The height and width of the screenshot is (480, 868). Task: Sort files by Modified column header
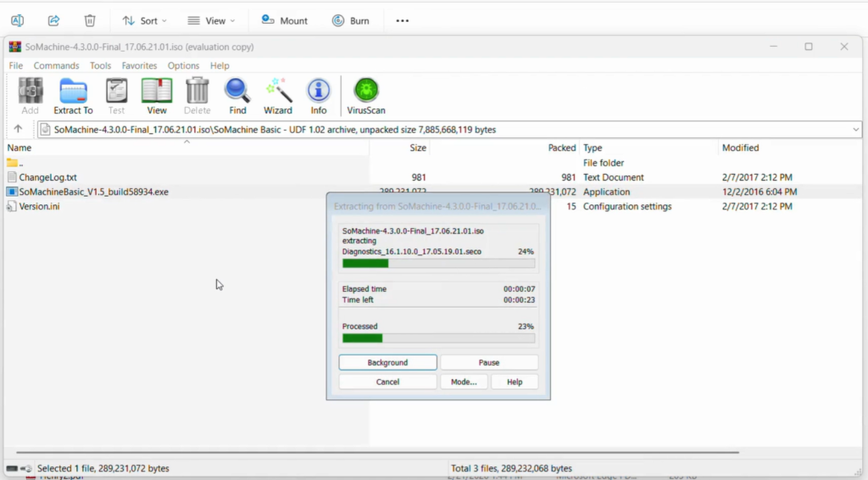(x=740, y=148)
